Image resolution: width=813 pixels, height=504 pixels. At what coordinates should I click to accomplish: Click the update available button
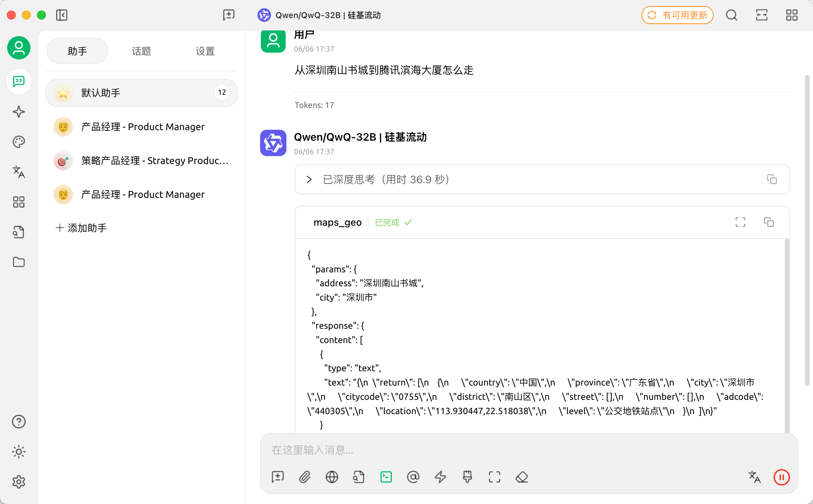(677, 15)
